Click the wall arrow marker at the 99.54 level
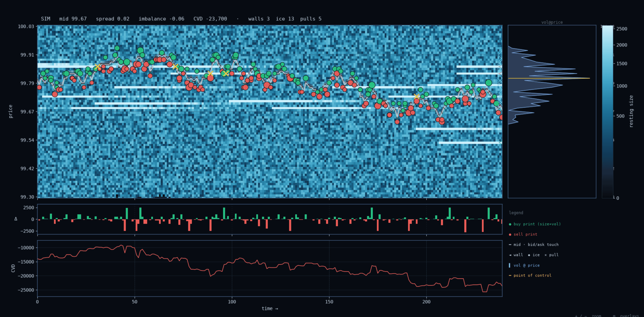 (x=500, y=143)
